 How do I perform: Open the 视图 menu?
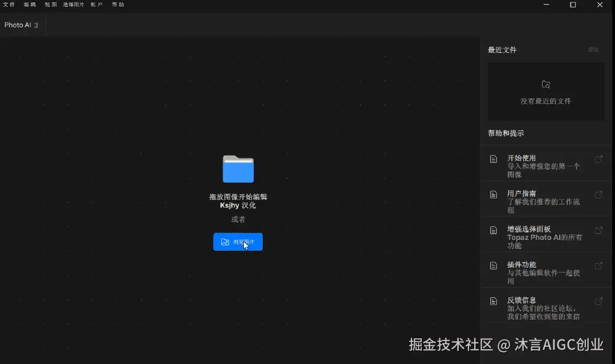click(x=51, y=5)
